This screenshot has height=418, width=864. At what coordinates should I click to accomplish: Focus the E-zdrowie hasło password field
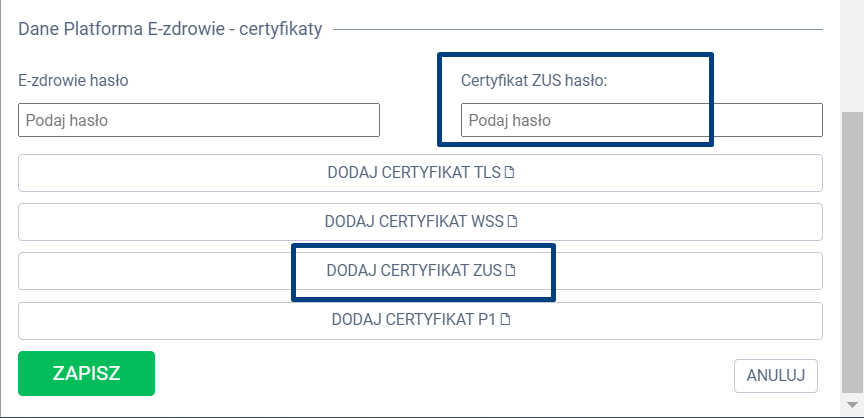199,120
